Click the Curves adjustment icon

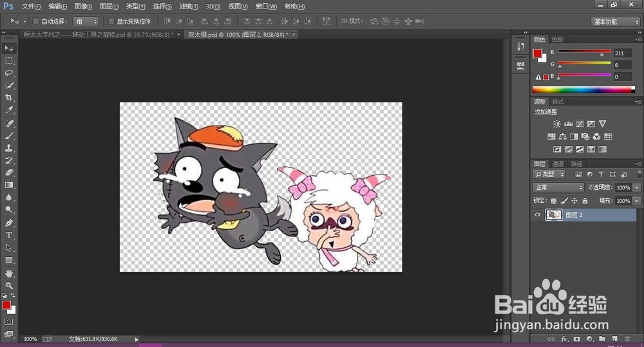coord(580,124)
